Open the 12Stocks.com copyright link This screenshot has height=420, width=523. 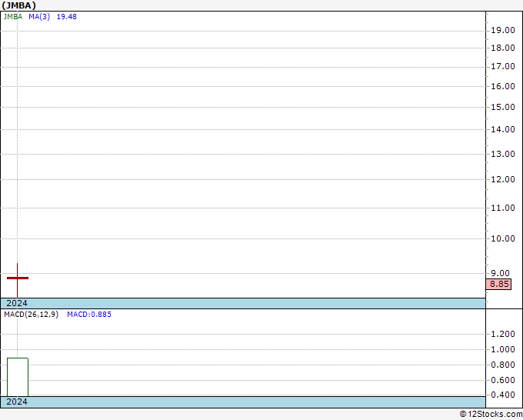491,415
